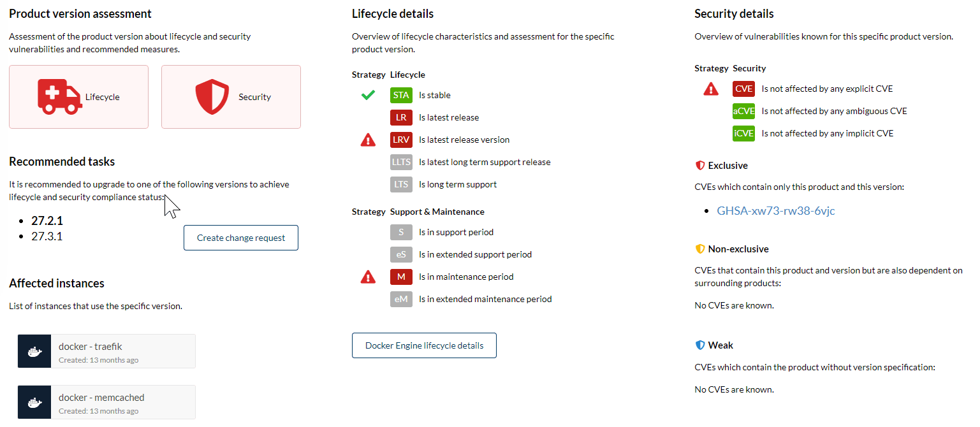This screenshot has height=427, width=980.
Task: Click the red shield Security icon
Action: point(212,97)
